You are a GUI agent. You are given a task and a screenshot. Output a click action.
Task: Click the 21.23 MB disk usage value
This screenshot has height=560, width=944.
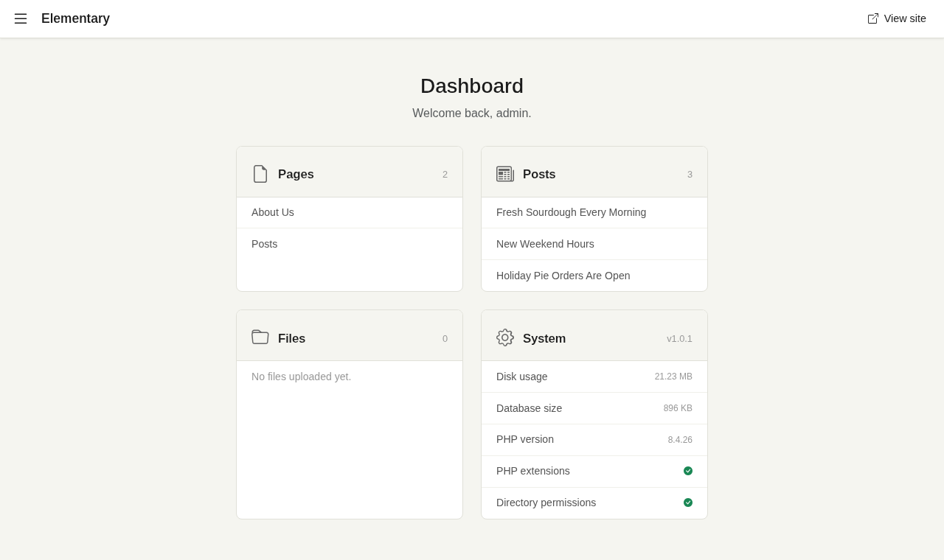click(x=673, y=377)
